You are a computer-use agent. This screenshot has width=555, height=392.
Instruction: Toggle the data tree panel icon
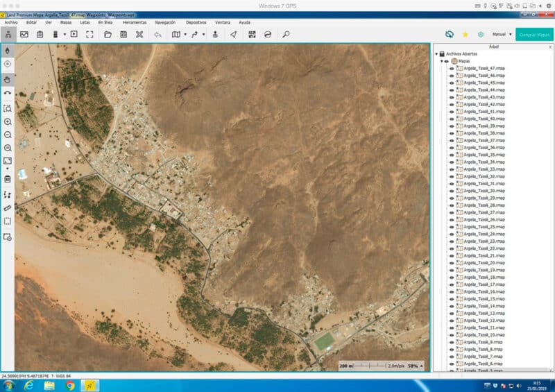tap(8, 35)
